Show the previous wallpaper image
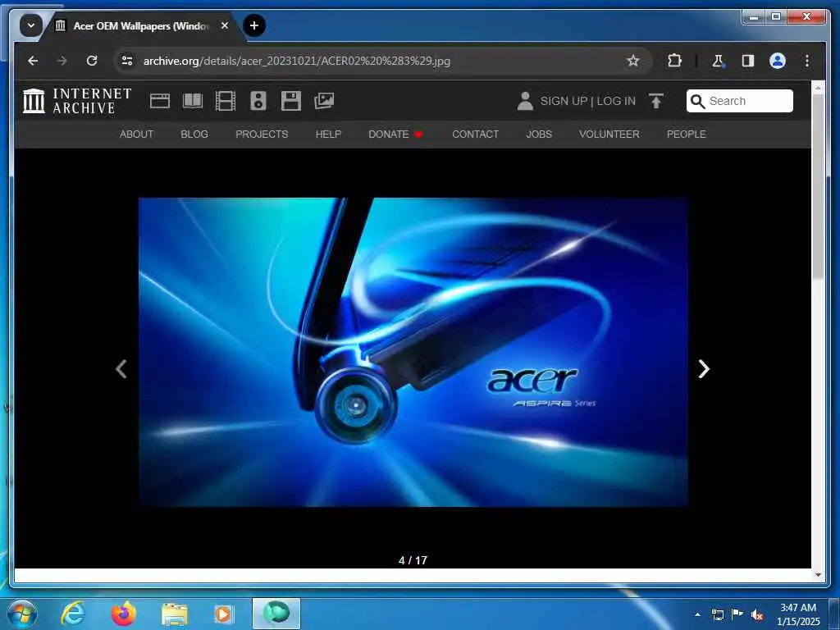The height and width of the screenshot is (630, 840). [x=121, y=368]
